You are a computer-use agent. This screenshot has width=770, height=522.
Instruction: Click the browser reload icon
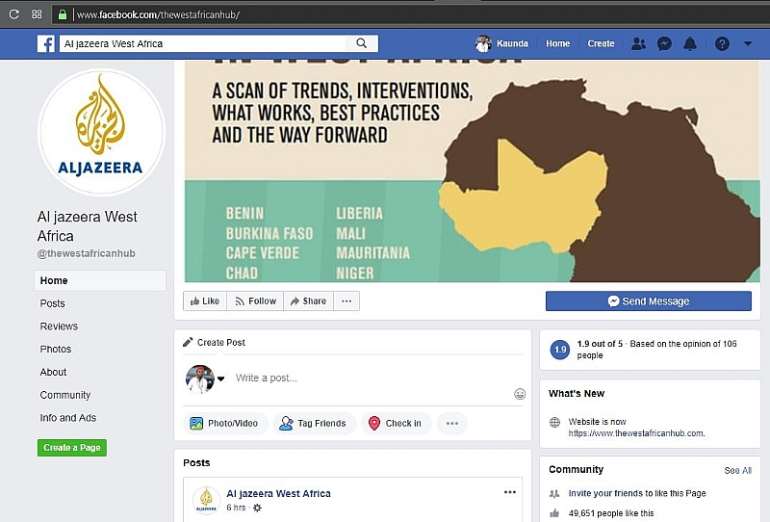14,14
